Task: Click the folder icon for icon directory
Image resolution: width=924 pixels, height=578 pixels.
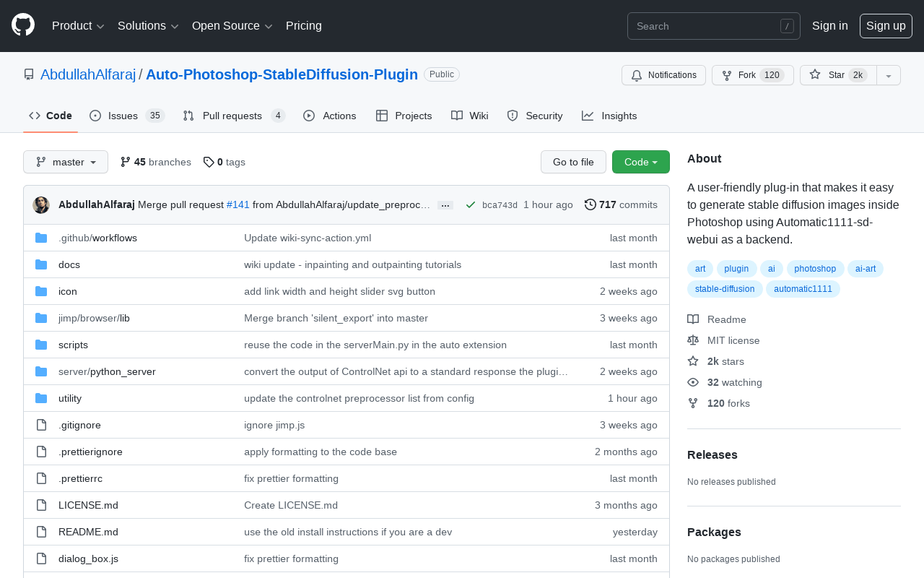Action: click(x=41, y=291)
